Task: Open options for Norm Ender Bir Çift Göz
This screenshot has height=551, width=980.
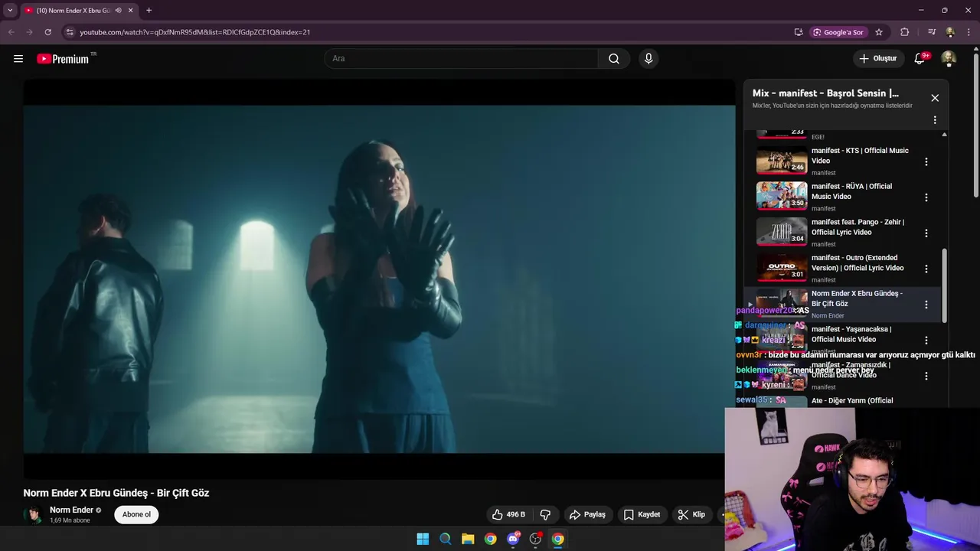Action: click(926, 305)
